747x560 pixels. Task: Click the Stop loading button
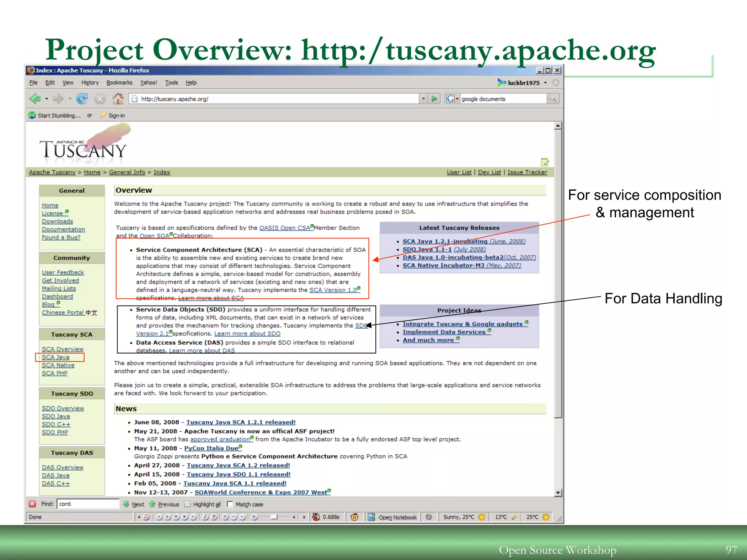pos(100,98)
